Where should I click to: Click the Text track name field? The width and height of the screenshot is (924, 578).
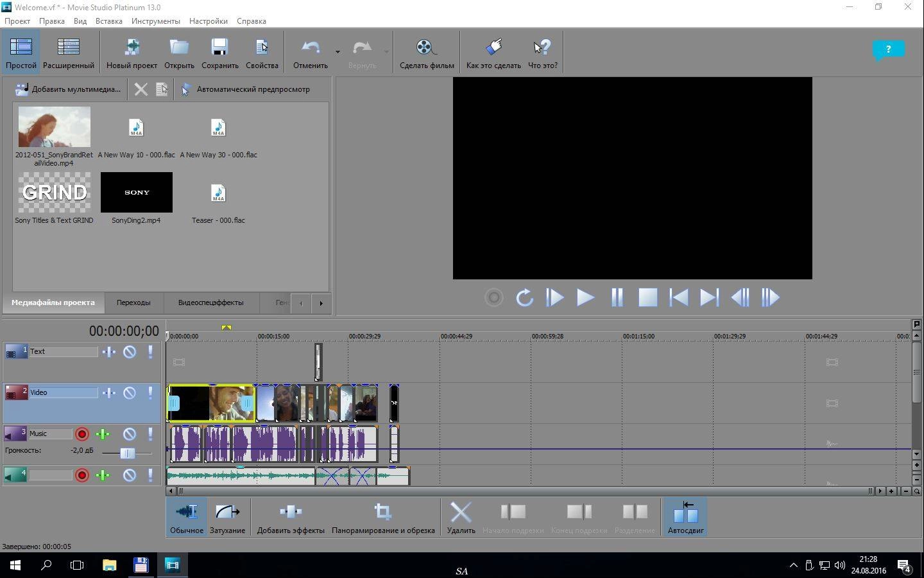63,351
